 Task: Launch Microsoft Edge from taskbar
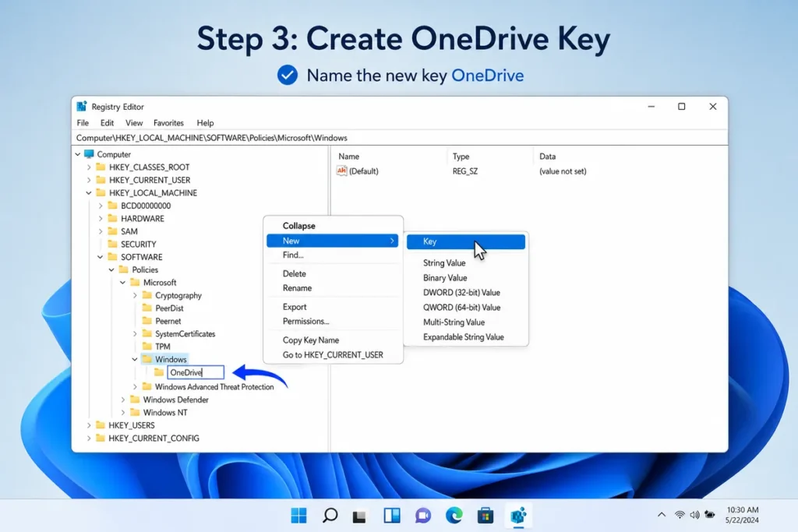pyautogui.click(x=454, y=516)
